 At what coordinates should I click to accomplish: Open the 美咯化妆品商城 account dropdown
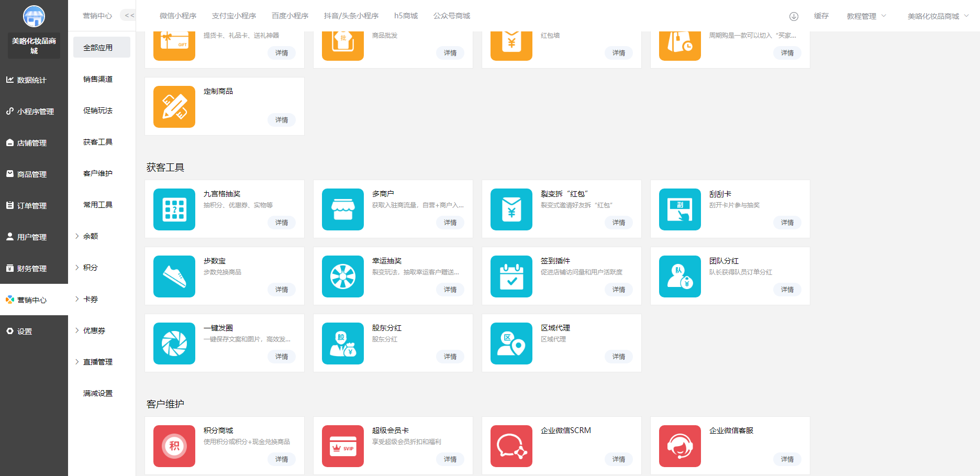[938, 16]
